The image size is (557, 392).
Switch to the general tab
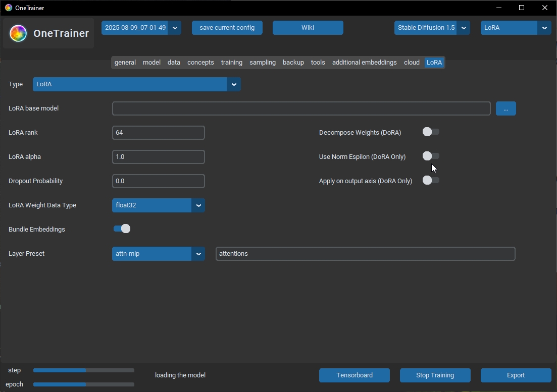(125, 63)
